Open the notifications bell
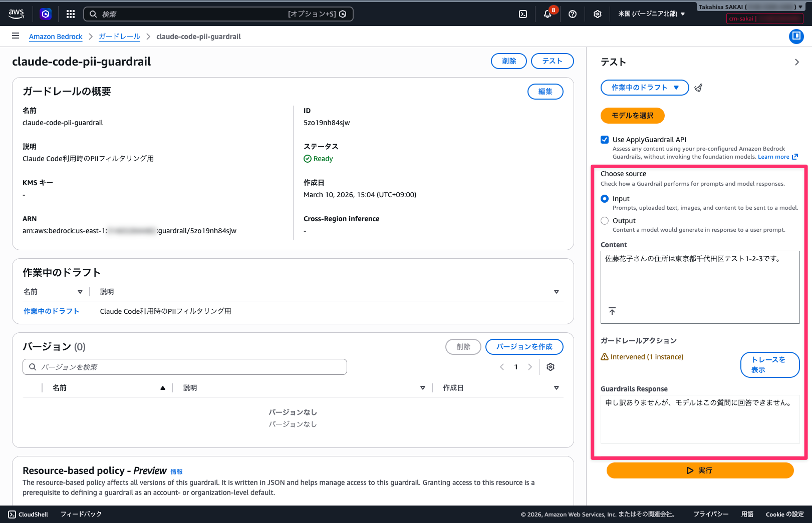 click(x=548, y=14)
